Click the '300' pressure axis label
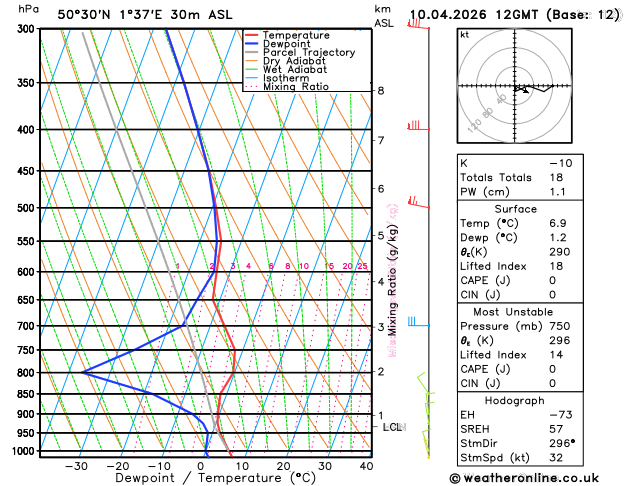The height and width of the screenshot is (486, 629). coord(28,29)
